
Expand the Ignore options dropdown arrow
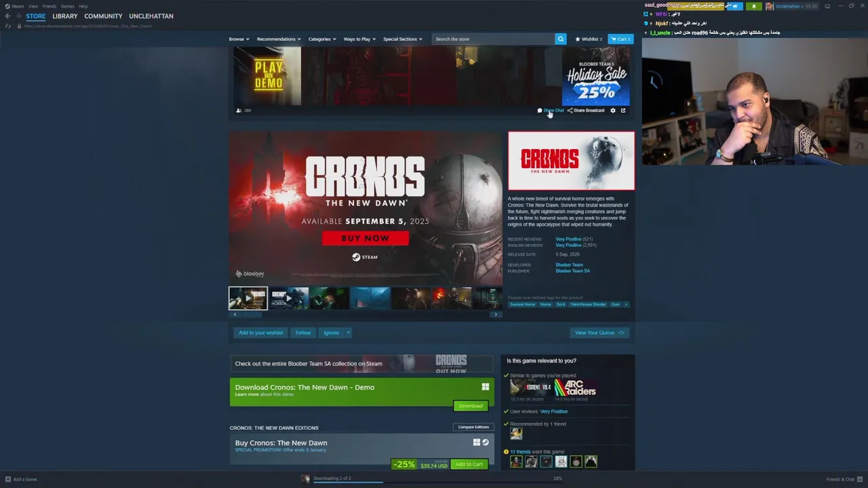349,333
